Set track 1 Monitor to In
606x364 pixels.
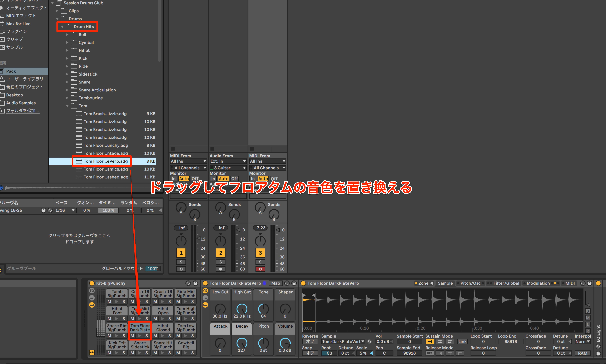[173, 179]
